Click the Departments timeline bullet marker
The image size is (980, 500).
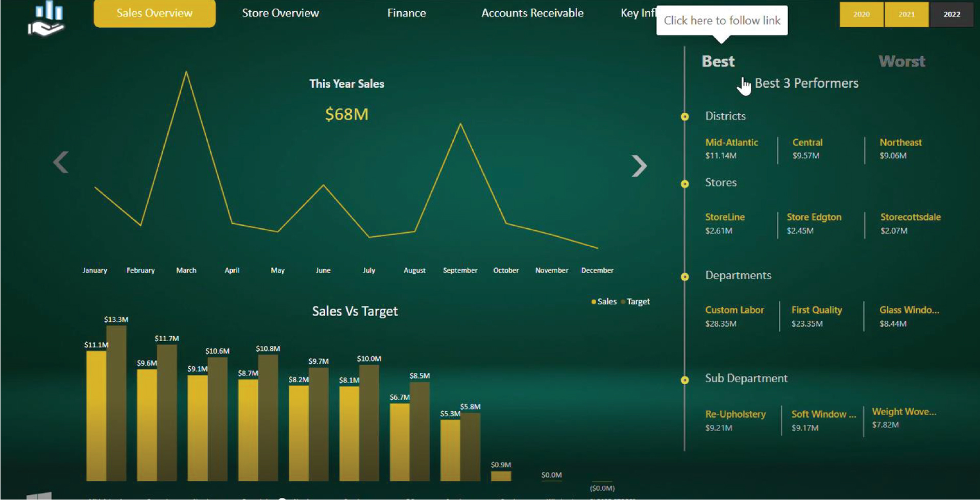pos(685,277)
